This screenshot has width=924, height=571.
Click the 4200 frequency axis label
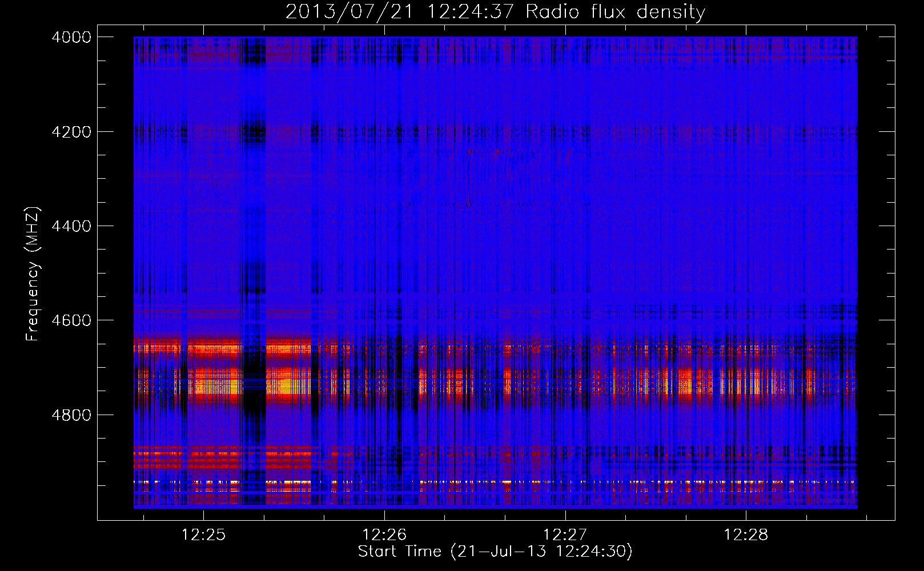(x=71, y=132)
